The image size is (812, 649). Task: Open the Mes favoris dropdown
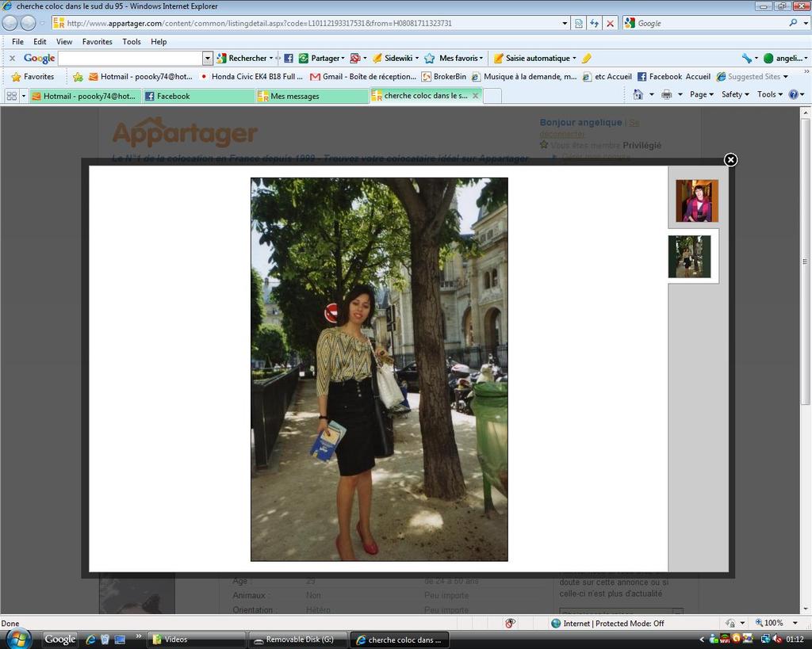click(454, 59)
